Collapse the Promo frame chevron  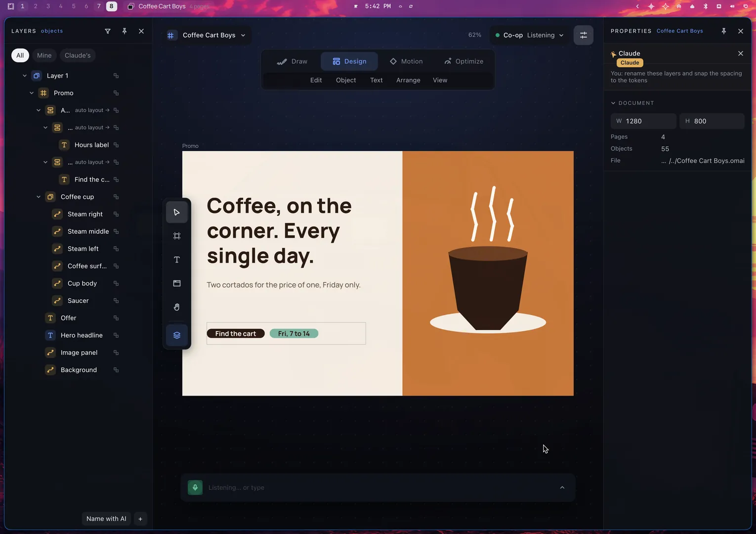(32, 93)
